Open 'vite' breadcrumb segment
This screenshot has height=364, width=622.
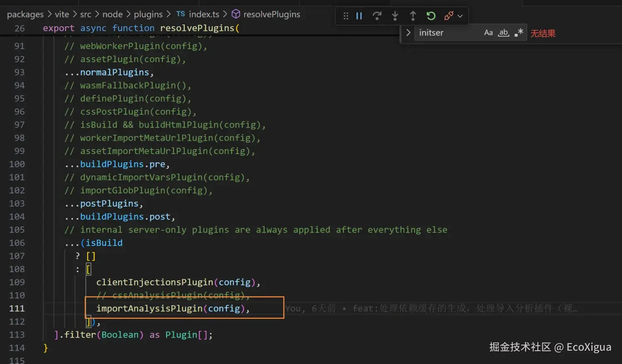click(x=62, y=14)
